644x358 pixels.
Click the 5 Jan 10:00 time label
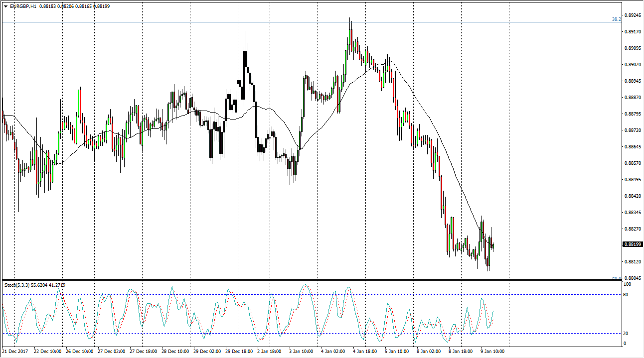[x=398, y=352]
